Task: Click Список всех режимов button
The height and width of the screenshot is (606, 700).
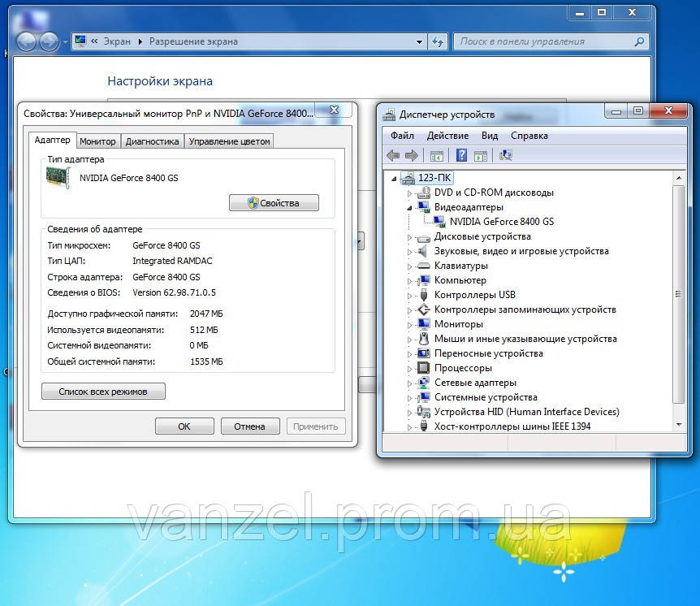Action: click(103, 392)
